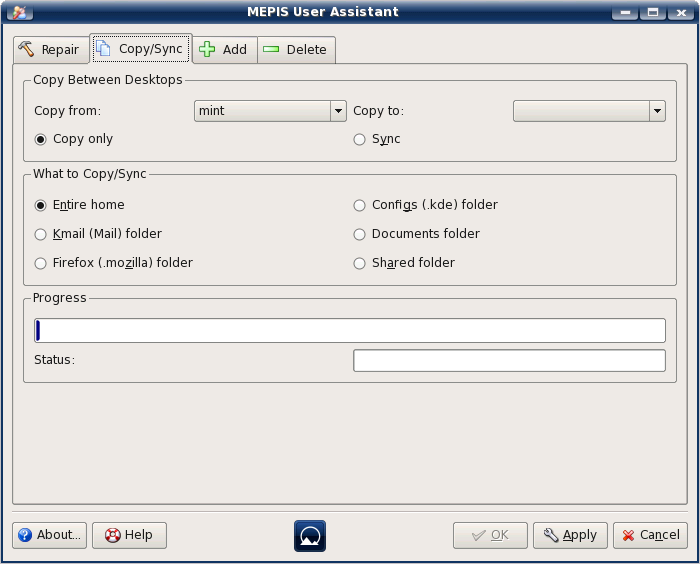Open the Delete tab
The width and height of the screenshot is (700, 564).
296,50
